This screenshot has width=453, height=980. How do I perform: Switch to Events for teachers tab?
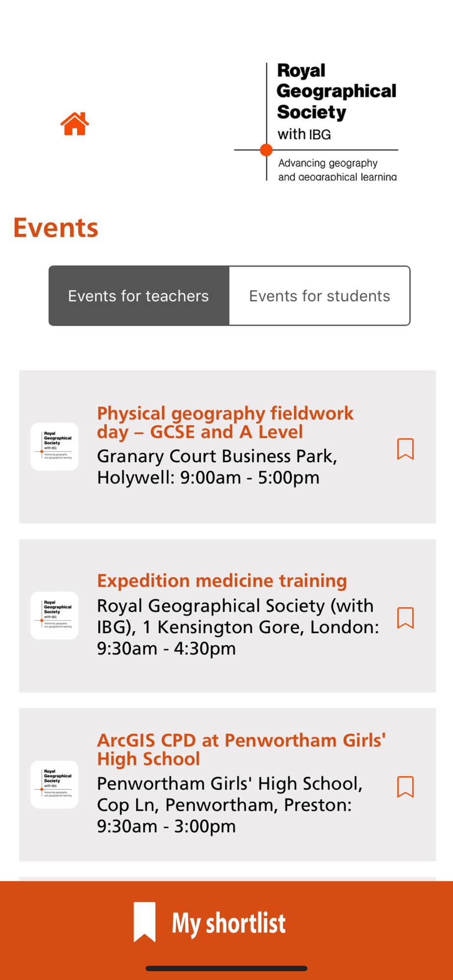click(139, 296)
